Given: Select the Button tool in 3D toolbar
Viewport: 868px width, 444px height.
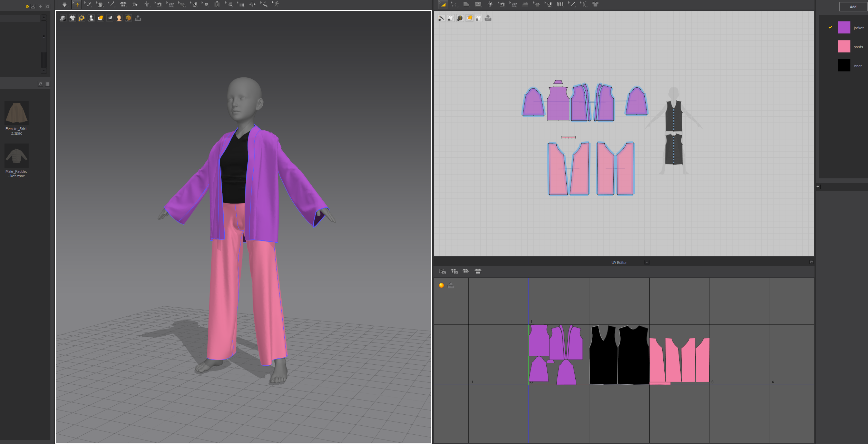Looking at the screenshot, I should (206, 4).
